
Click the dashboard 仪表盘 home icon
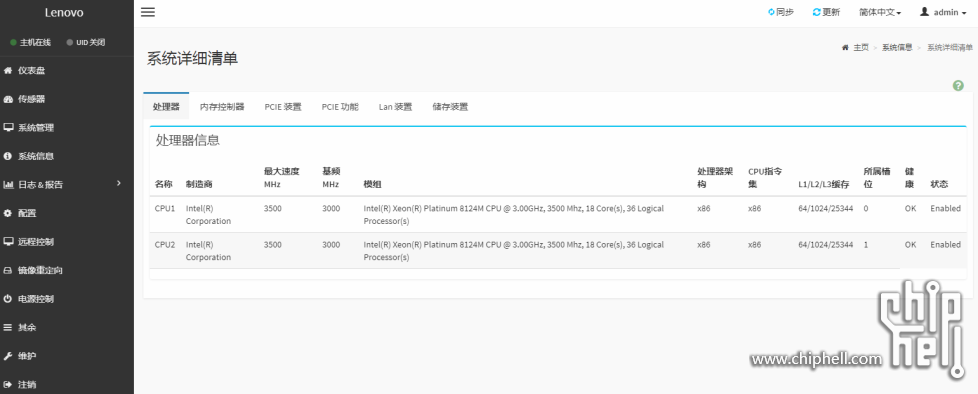pyautogui.click(x=8, y=70)
